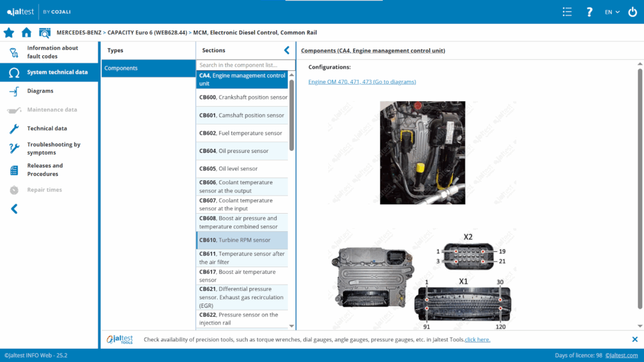
Task: Click the favorites star icon
Action: [9, 33]
